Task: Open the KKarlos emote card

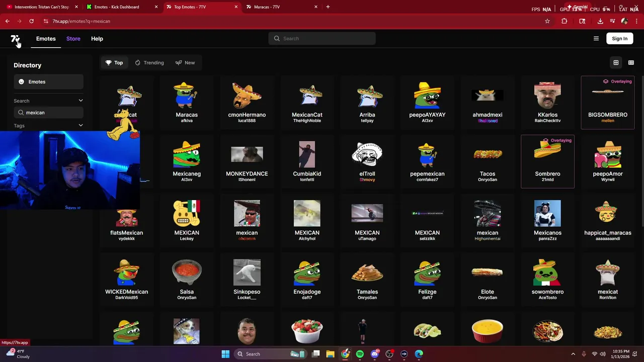Action: pyautogui.click(x=547, y=103)
